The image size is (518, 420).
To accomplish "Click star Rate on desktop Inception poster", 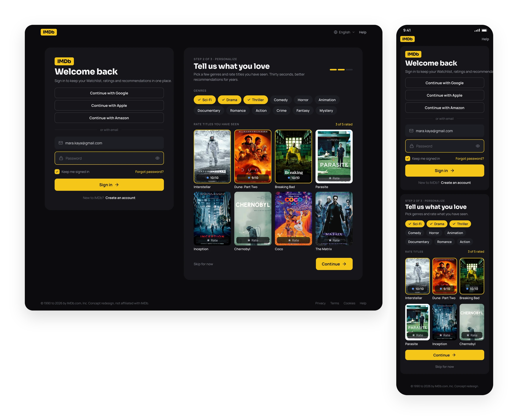I will (212, 240).
